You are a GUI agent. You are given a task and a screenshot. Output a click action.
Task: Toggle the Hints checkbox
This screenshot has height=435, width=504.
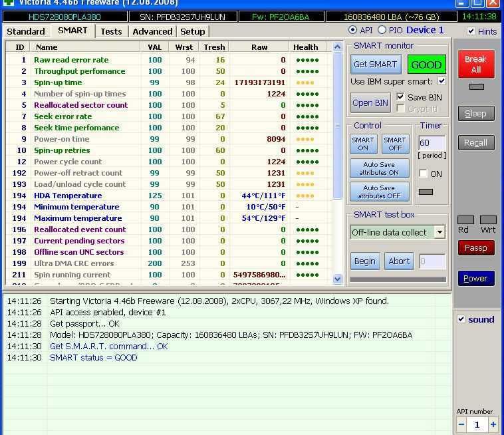(x=471, y=31)
